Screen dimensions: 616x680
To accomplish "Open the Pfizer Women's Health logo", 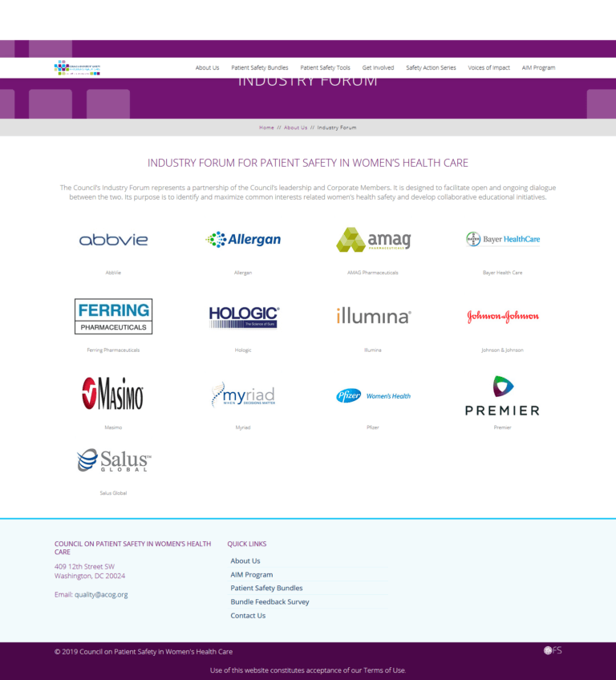I will tap(373, 395).
